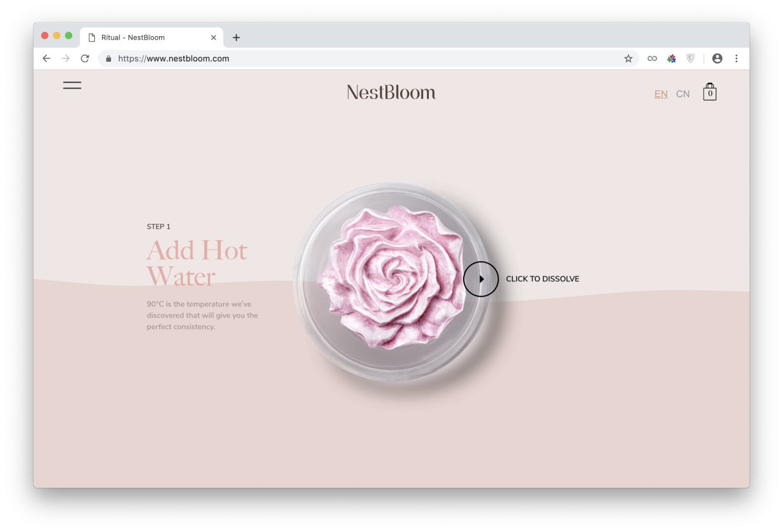The width and height of the screenshot is (783, 532).
Task: Open the hamburger navigation menu
Action: coord(72,86)
